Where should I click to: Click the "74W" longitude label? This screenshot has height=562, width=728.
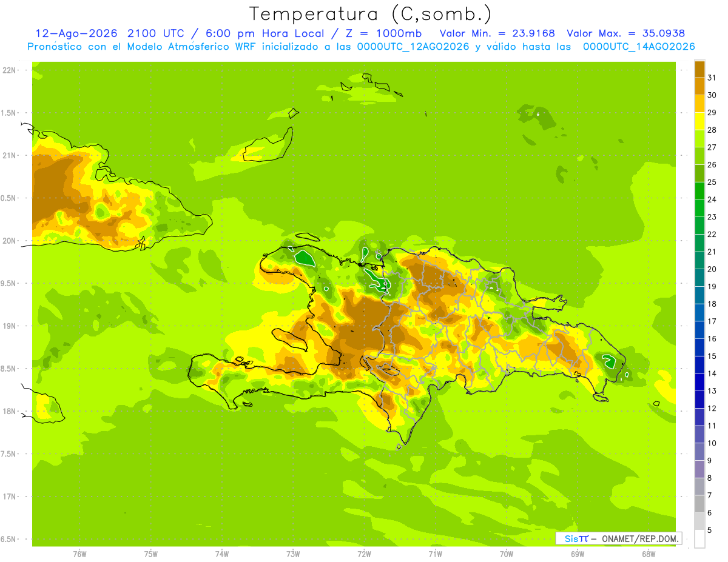222,554
